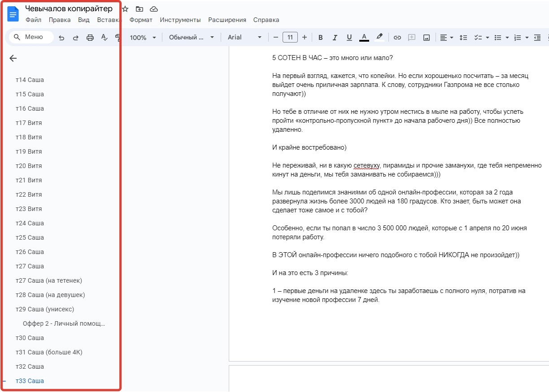Go to outline heading т16 Саша
The height and width of the screenshot is (392, 549).
[x=30, y=108]
